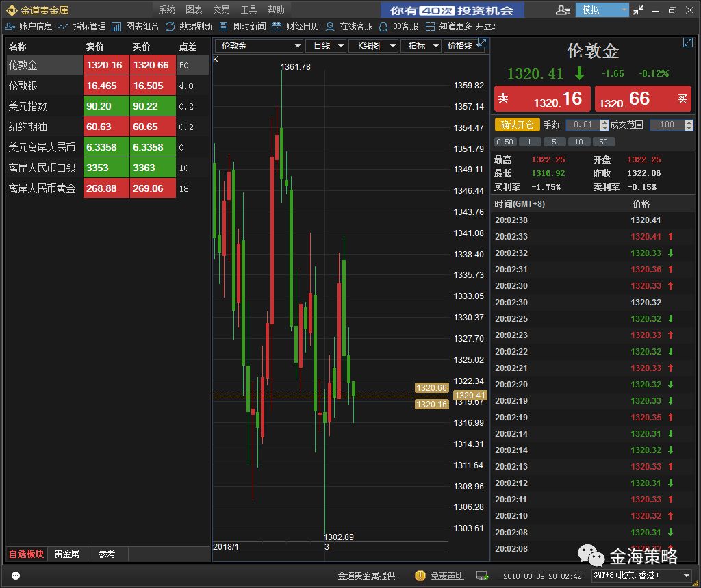Refresh data with 数据刷新 icon

170,26
